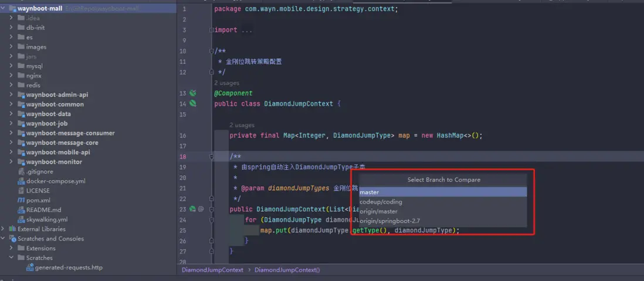Expand the waynboot-data module
The height and width of the screenshot is (281, 644).
pyautogui.click(x=12, y=114)
